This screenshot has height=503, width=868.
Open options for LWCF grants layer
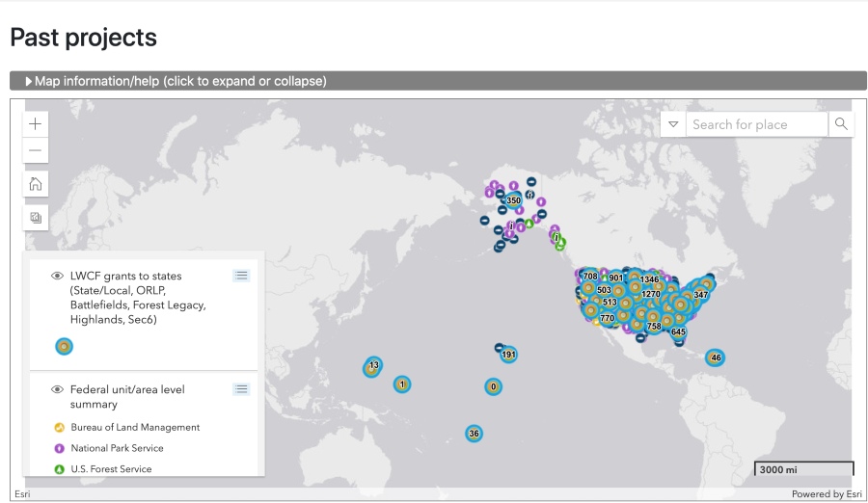(x=241, y=276)
